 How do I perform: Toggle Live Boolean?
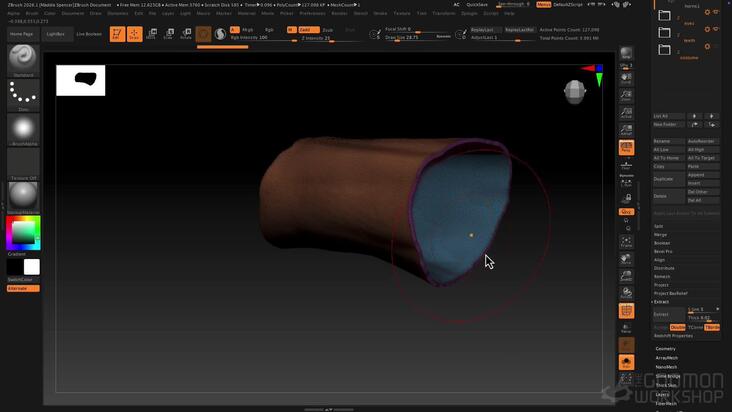[89, 34]
